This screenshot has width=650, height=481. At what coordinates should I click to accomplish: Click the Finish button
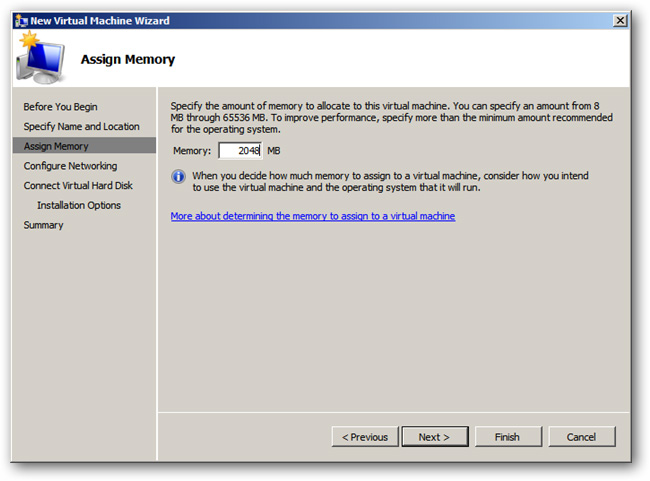(x=508, y=437)
